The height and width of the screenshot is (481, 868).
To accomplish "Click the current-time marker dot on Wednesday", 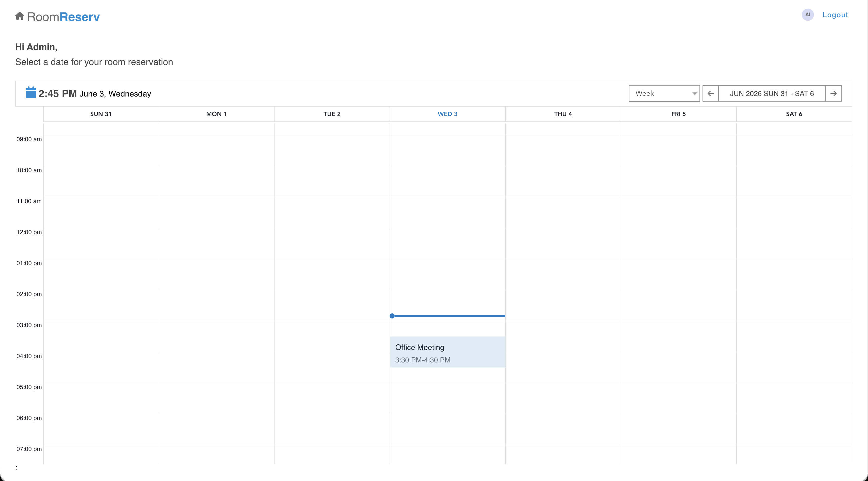I will point(392,316).
